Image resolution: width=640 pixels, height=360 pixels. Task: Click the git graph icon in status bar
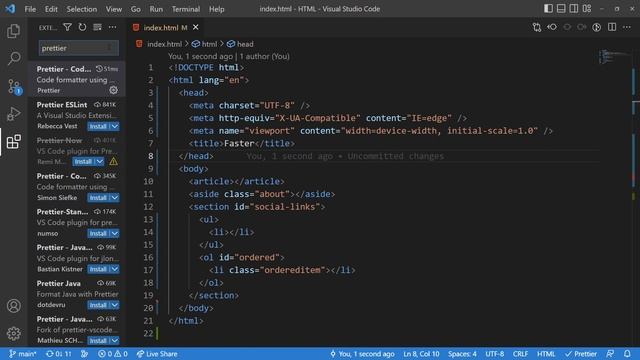click(x=84, y=354)
